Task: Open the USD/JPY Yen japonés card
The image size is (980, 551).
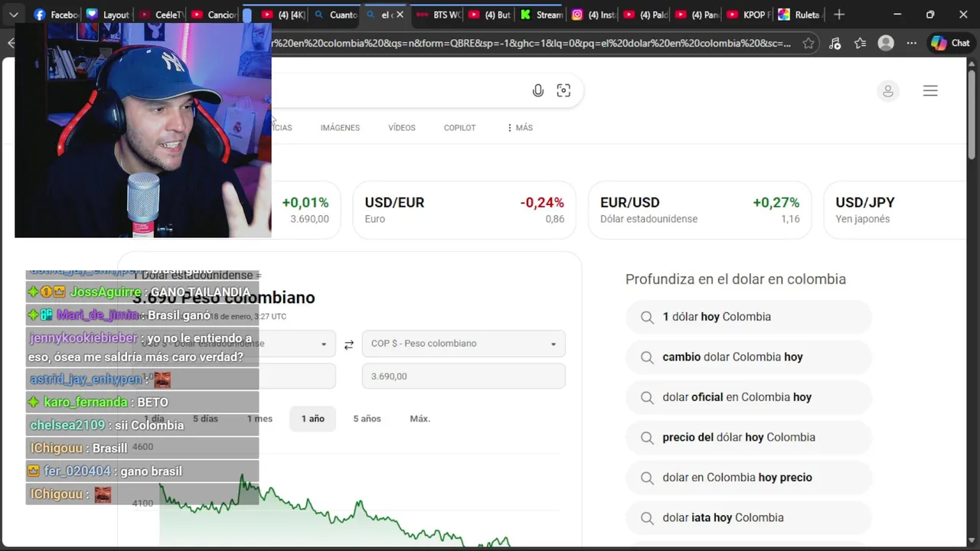Action: point(896,210)
